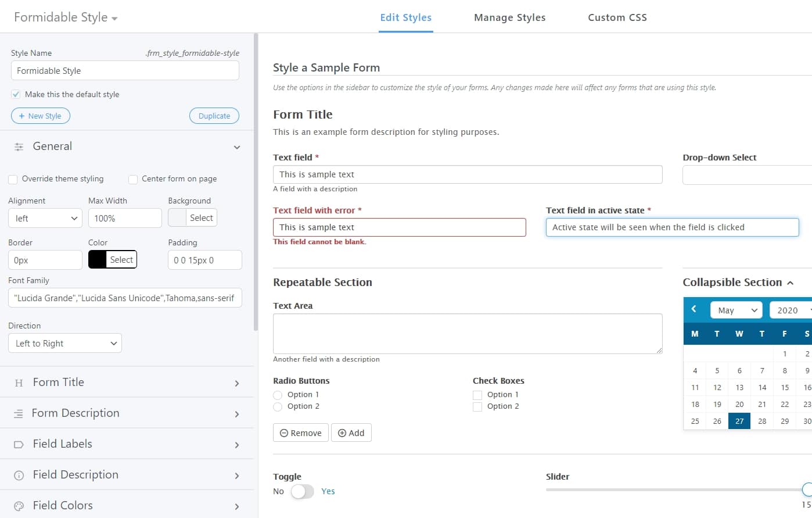812x518 pixels.
Task: Click the Border width input
Action: tap(45, 260)
